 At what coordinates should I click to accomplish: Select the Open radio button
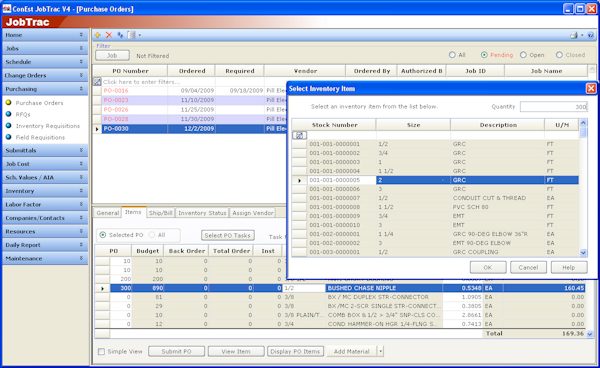[523, 55]
